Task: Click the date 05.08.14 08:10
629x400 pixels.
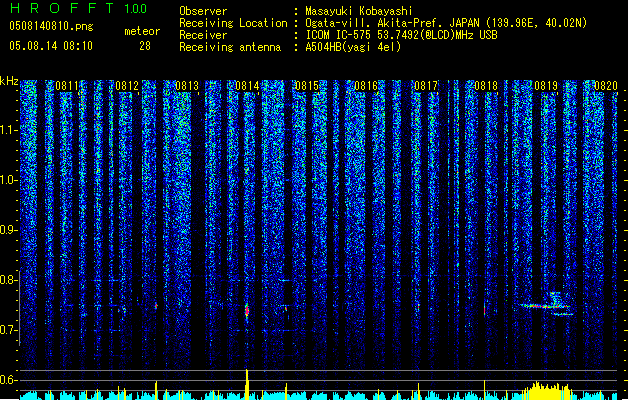Action: (x=51, y=46)
